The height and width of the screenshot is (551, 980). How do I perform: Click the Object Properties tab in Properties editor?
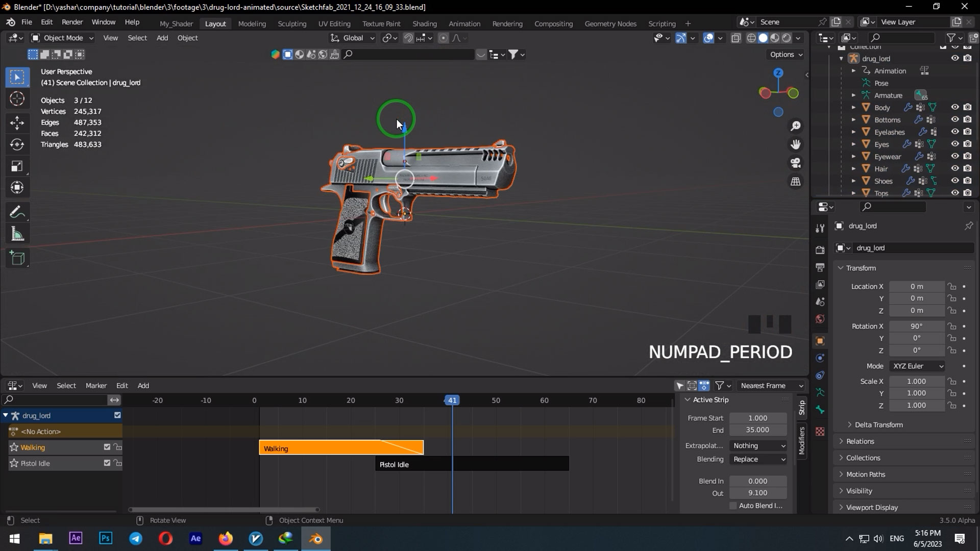click(820, 341)
